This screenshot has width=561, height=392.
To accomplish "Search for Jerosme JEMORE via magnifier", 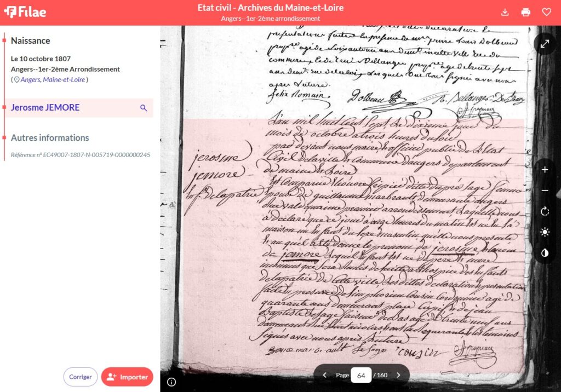I will [x=144, y=108].
